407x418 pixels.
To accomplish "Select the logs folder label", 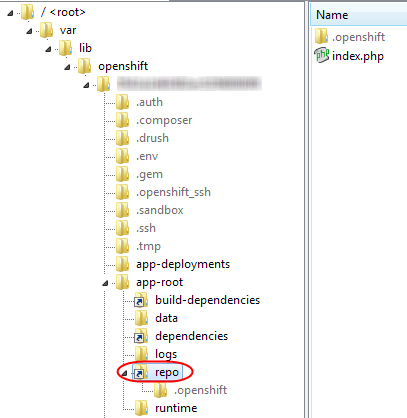I will point(166,355).
